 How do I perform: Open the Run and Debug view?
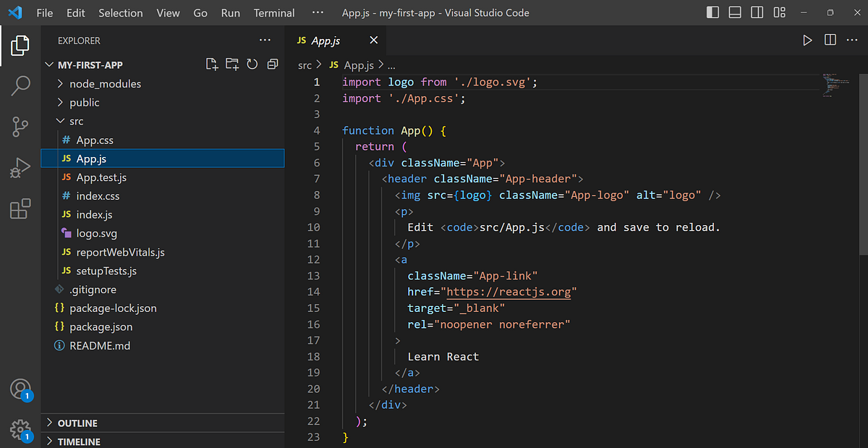(x=20, y=168)
